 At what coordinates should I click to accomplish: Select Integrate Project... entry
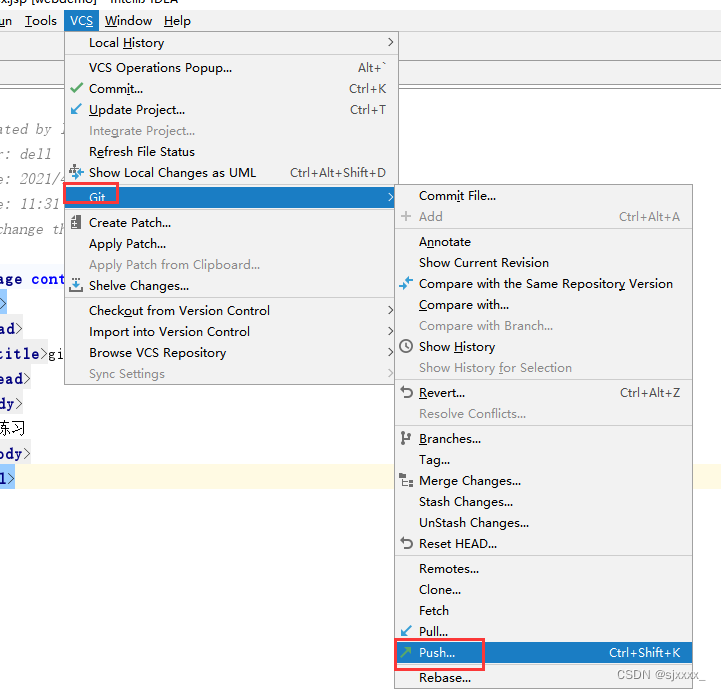pos(231,131)
